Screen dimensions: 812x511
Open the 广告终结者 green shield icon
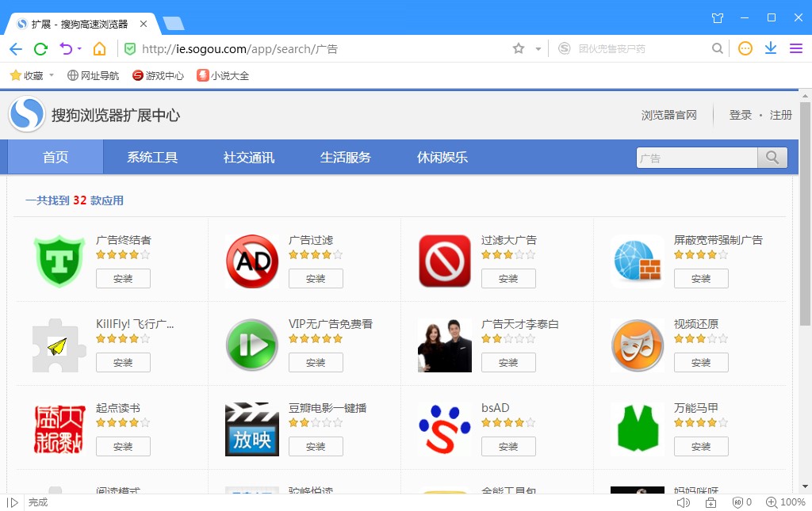pyautogui.click(x=59, y=261)
